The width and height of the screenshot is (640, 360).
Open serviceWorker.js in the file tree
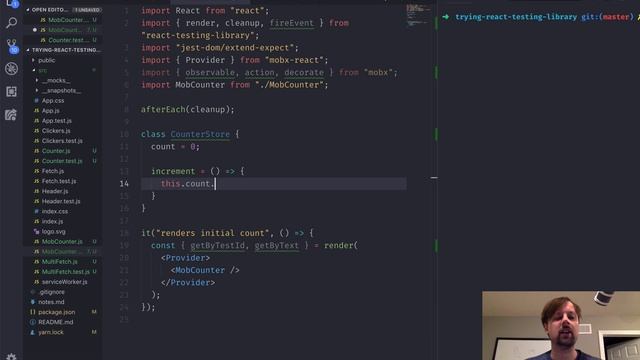point(64,282)
